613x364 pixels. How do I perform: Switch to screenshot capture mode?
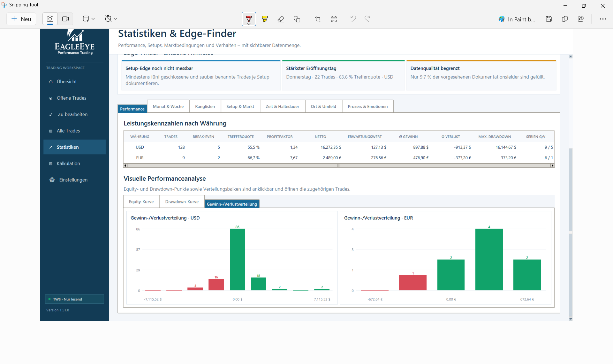[x=50, y=19]
